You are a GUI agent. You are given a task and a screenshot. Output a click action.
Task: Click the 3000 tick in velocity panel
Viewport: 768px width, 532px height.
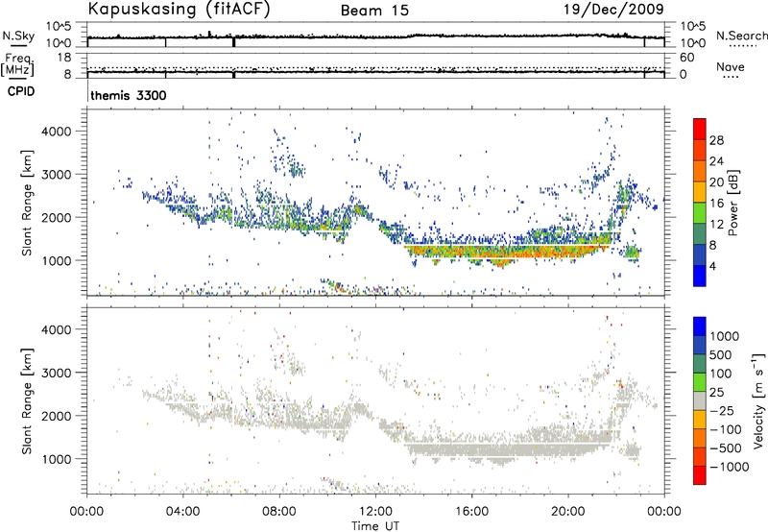(57, 373)
